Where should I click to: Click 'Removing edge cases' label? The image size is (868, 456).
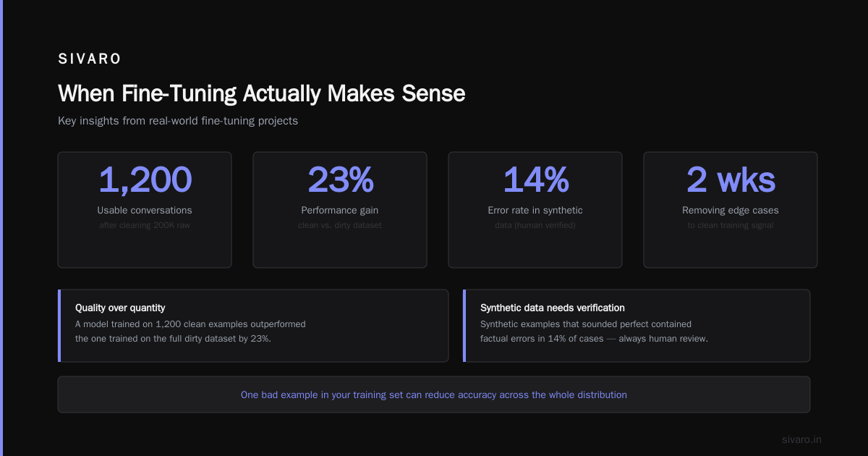click(731, 211)
